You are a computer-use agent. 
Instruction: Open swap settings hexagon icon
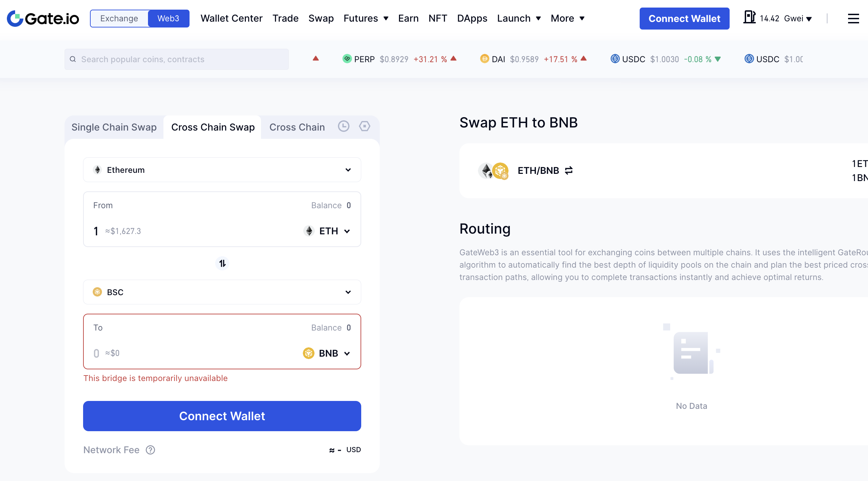(x=365, y=126)
